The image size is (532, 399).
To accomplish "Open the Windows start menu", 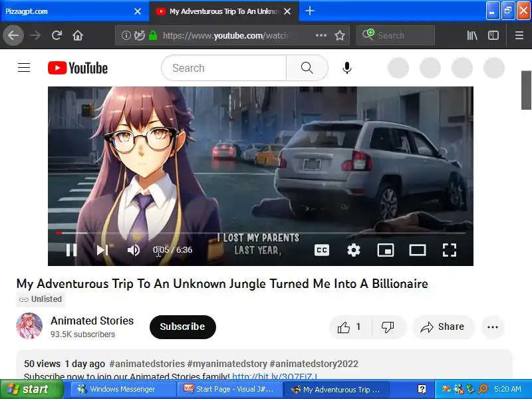I will 31,389.
